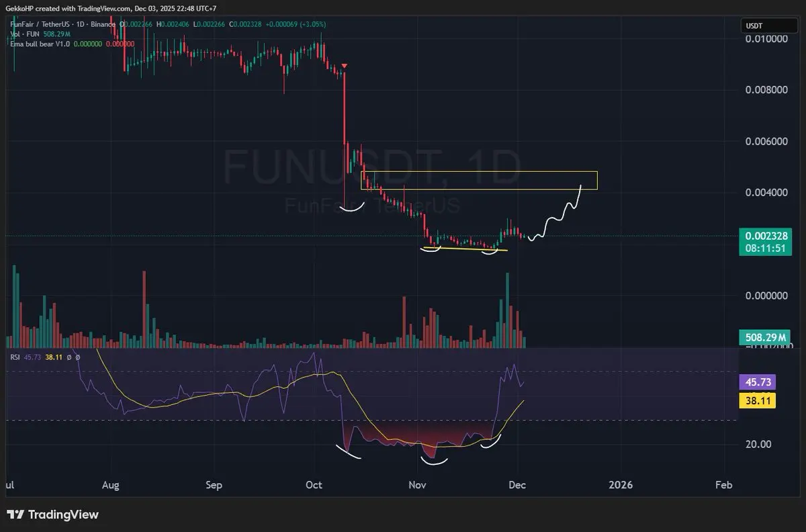Click the current price label 0.002328
The image size is (806, 532).
(765, 236)
